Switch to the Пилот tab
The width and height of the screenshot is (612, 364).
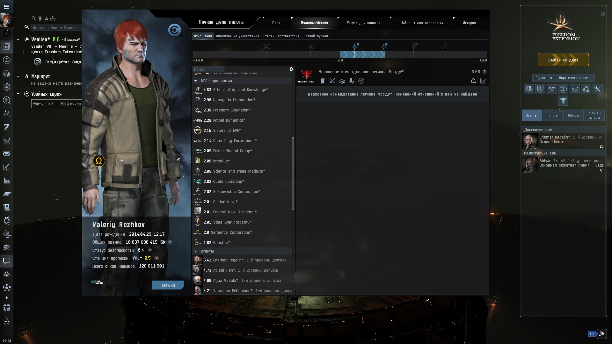click(x=277, y=23)
